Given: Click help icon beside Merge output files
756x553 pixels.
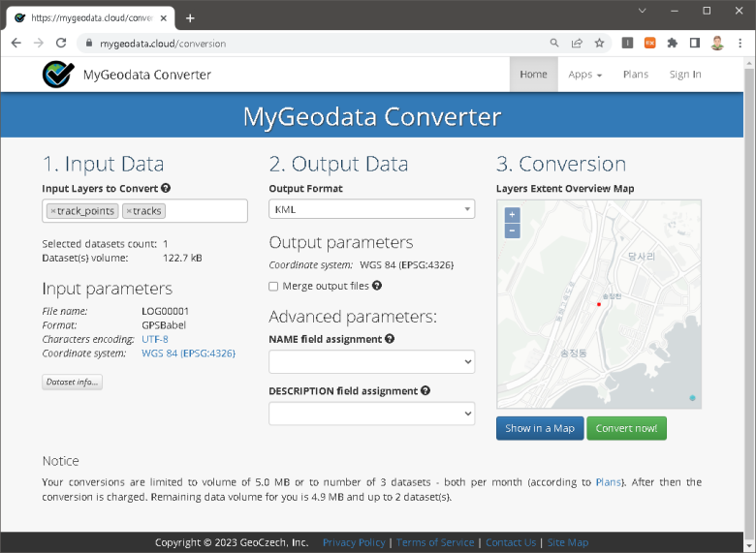Looking at the screenshot, I should pyautogui.click(x=377, y=286).
